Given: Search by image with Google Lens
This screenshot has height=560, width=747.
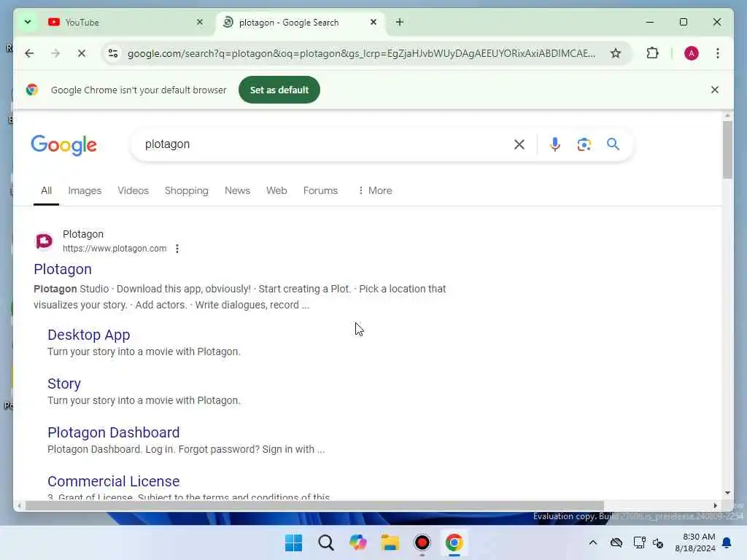Looking at the screenshot, I should [x=584, y=144].
